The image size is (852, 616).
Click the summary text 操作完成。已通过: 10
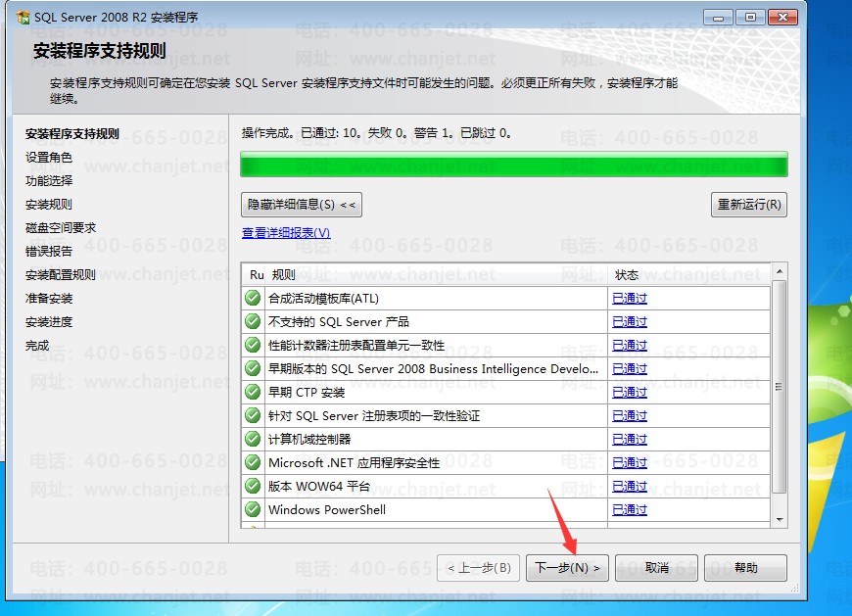point(301,133)
